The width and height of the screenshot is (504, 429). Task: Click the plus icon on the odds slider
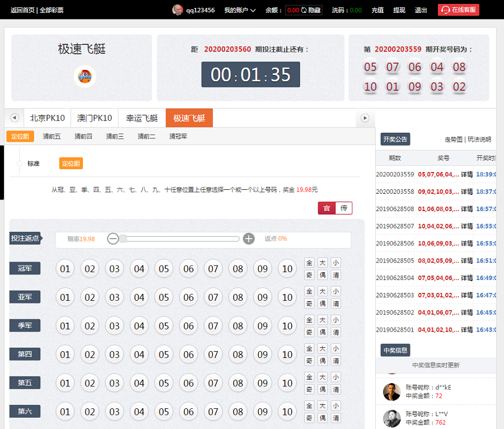click(x=249, y=239)
